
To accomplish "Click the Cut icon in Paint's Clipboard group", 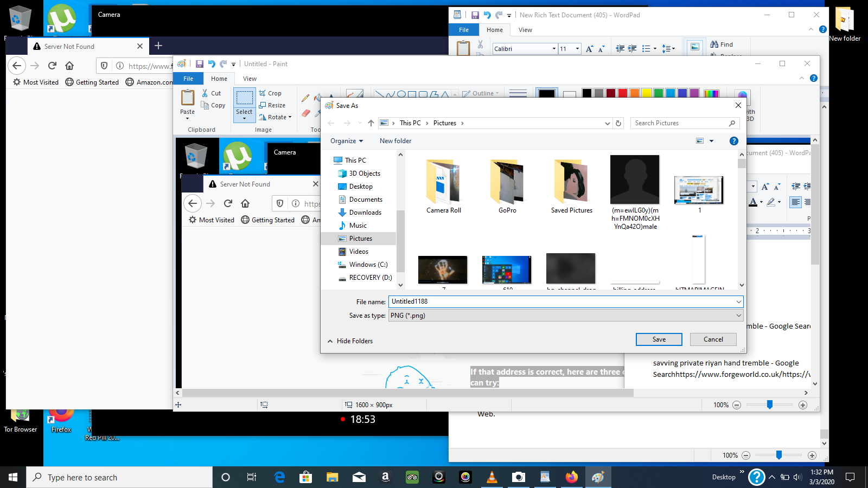I will [x=205, y=93].
